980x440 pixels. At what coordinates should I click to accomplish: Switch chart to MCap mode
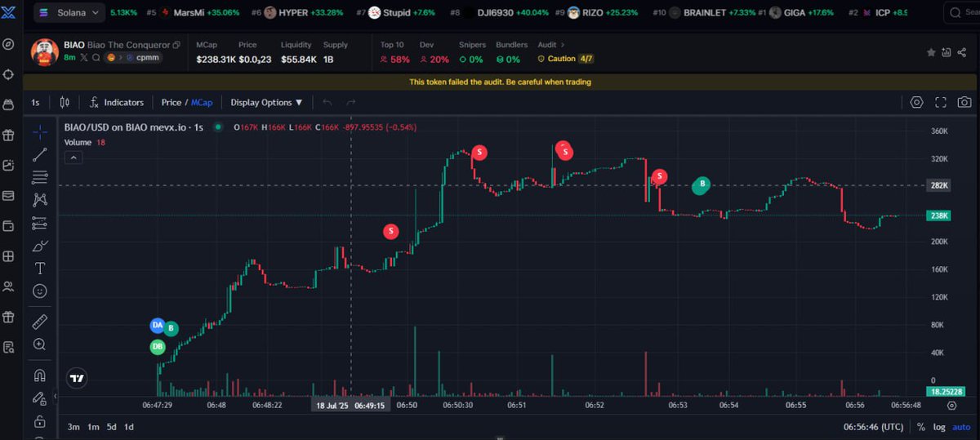[x=202, y=102]
